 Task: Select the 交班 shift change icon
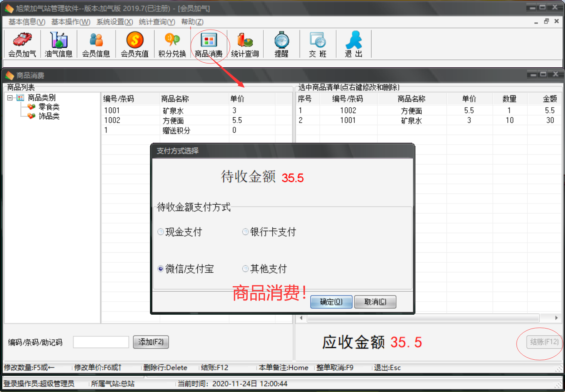click(317, 43)
